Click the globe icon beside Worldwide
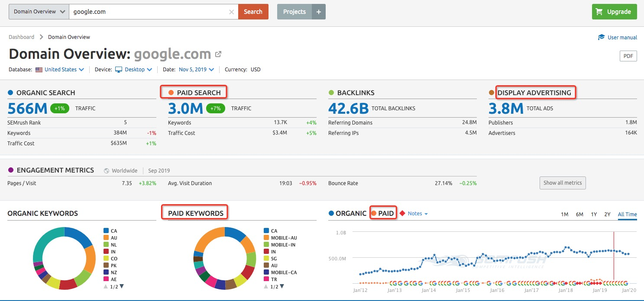 coord(107,171)
